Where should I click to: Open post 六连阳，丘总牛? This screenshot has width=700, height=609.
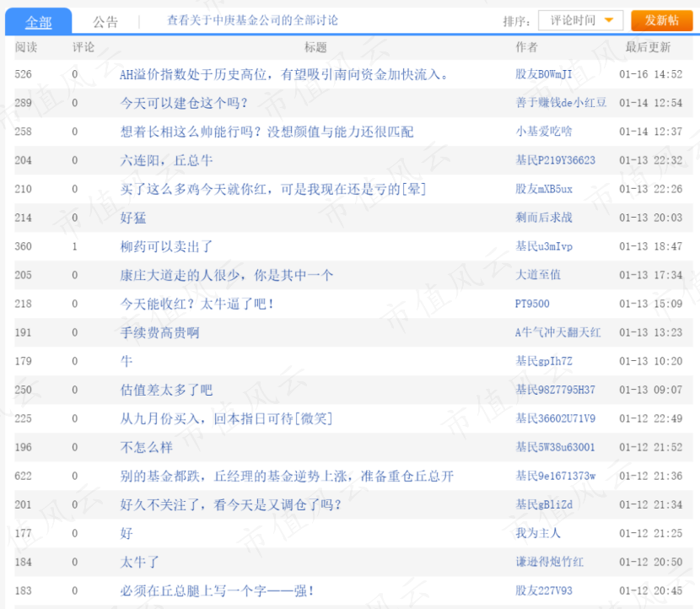[x=166, y=160]
